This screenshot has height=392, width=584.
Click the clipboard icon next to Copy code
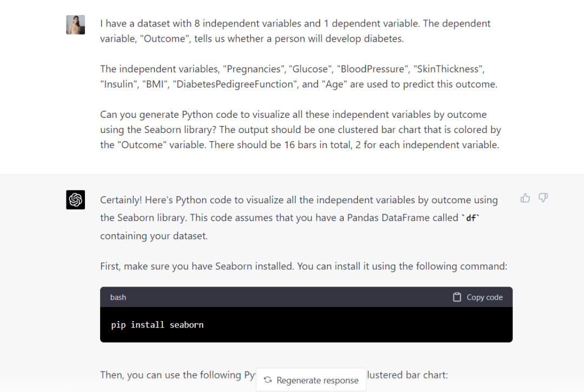(456, 297)
